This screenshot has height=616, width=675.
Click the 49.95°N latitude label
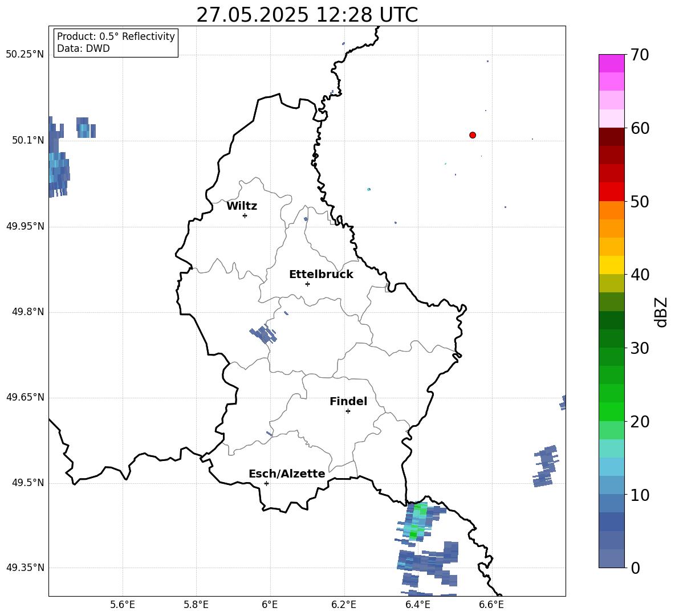(25, 226)
